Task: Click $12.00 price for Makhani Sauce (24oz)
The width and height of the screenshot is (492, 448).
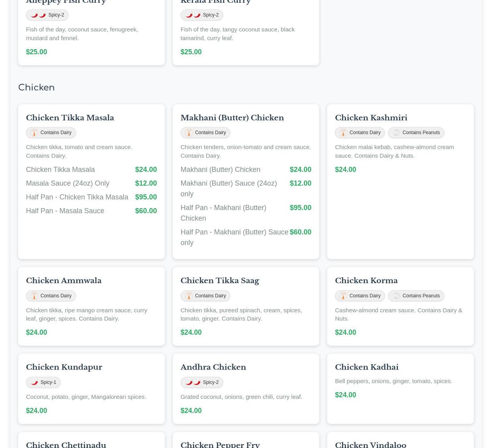Action: [x=300, y=183]
